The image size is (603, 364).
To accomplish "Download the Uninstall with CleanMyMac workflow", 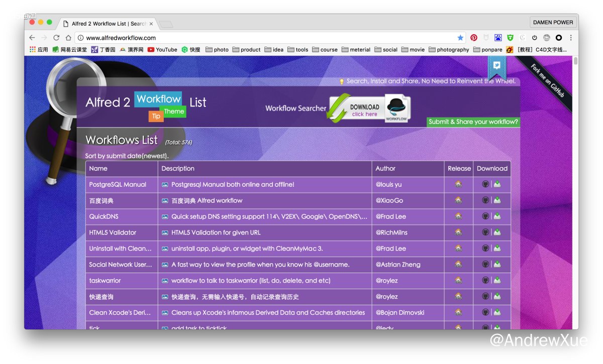I will tap(497, 249).
